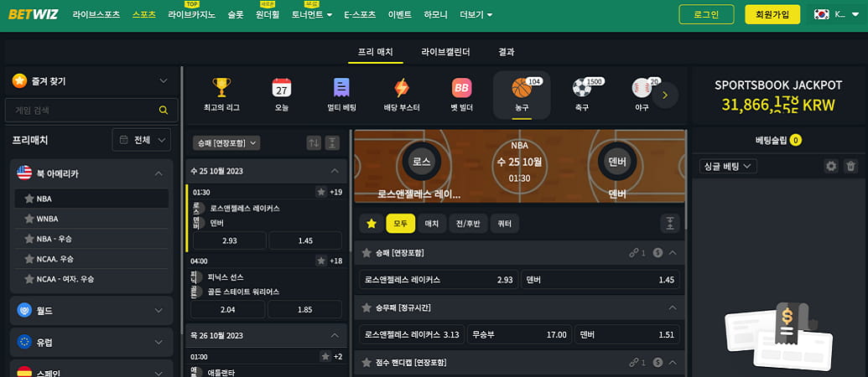The height and width of the screenshot is (377, 868).
Task: Pick 2.04 odds for 피닉스 선스
Action: click(228, 310)
